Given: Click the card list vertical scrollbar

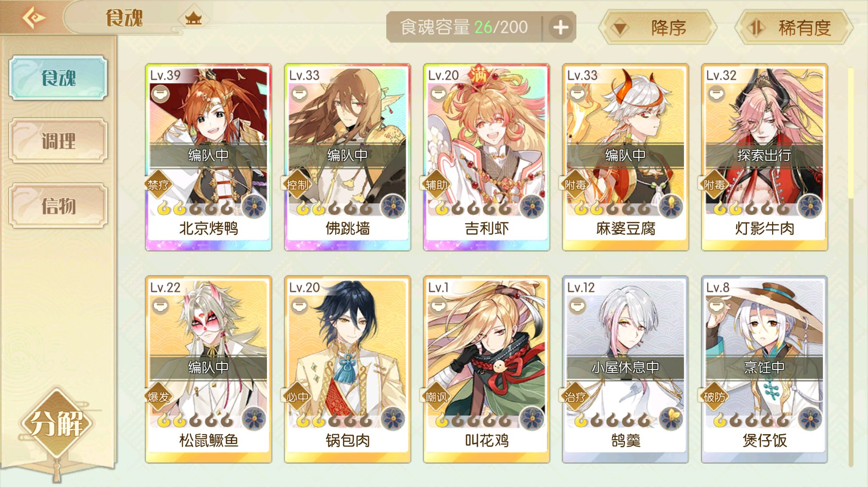Looking at the screenshot, I should (x=851, y=267).
